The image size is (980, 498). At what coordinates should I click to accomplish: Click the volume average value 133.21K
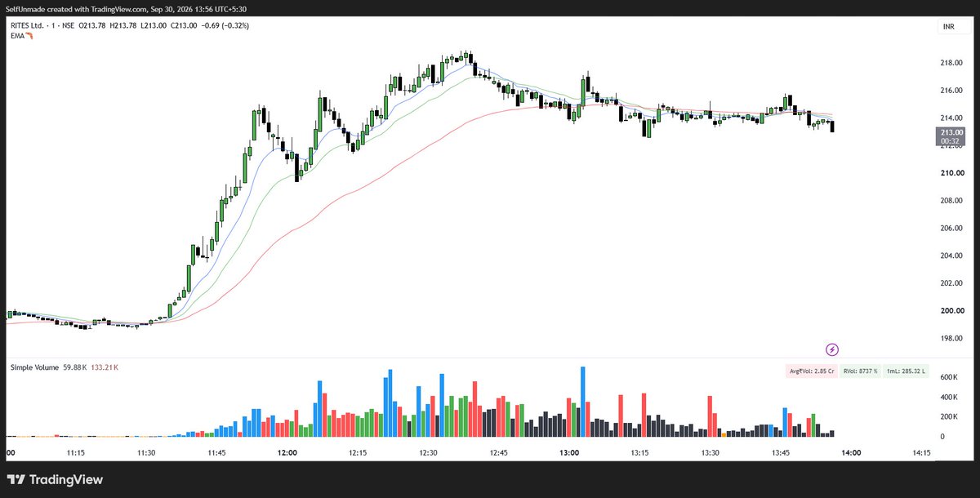(104, 368)
